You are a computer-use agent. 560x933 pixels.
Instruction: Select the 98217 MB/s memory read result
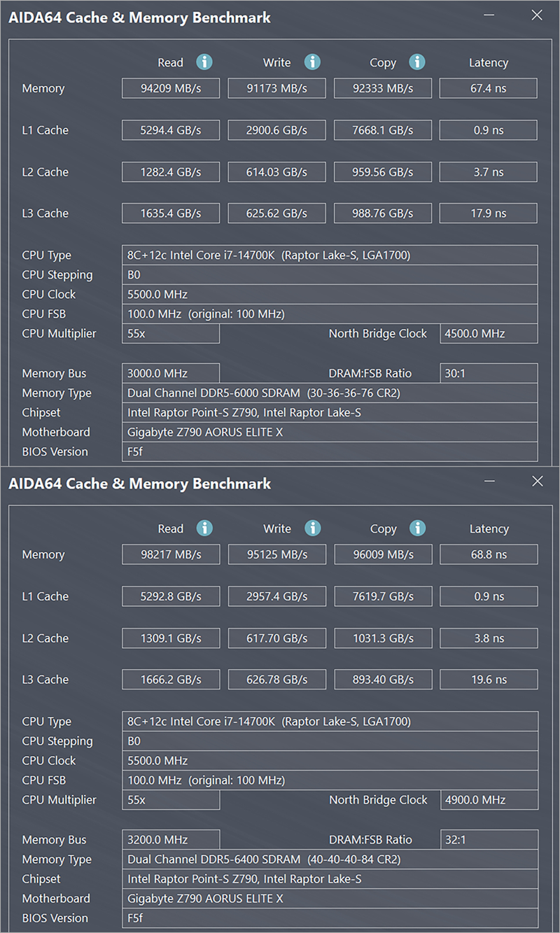pyautogui.click(x=171, y=554)
